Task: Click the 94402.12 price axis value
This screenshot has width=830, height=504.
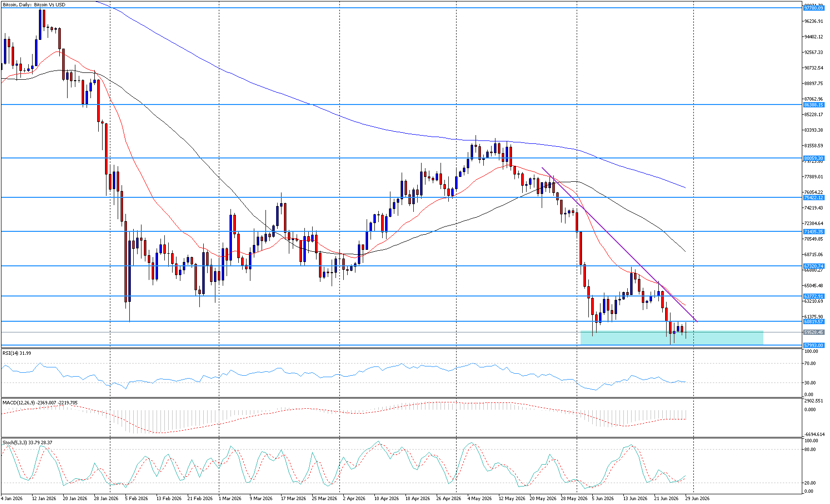Action: tap(813, 37)
